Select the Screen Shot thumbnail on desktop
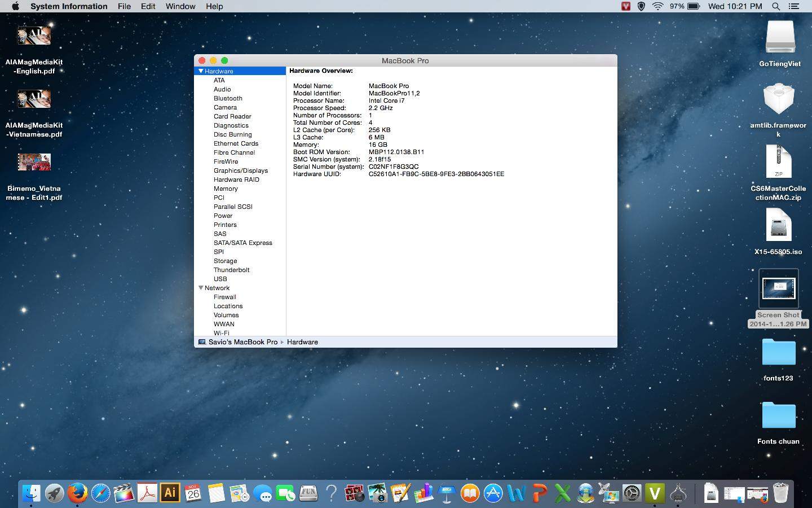 778,288
